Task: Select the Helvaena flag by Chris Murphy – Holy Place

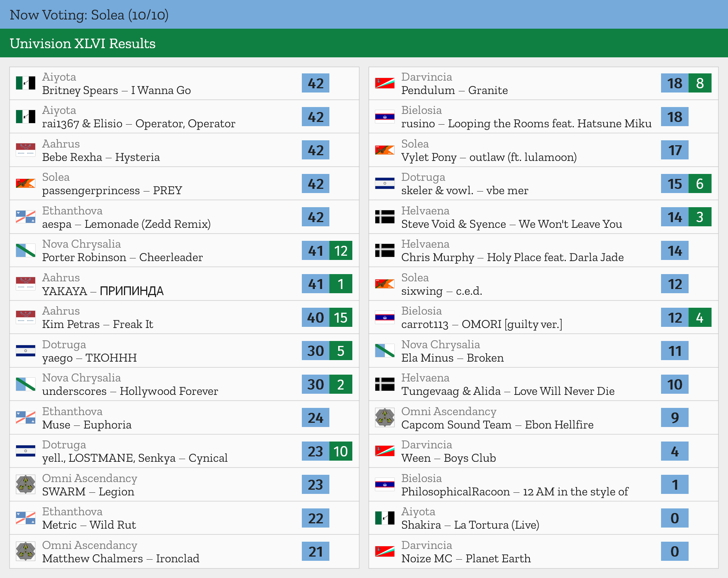Action: 385,250
